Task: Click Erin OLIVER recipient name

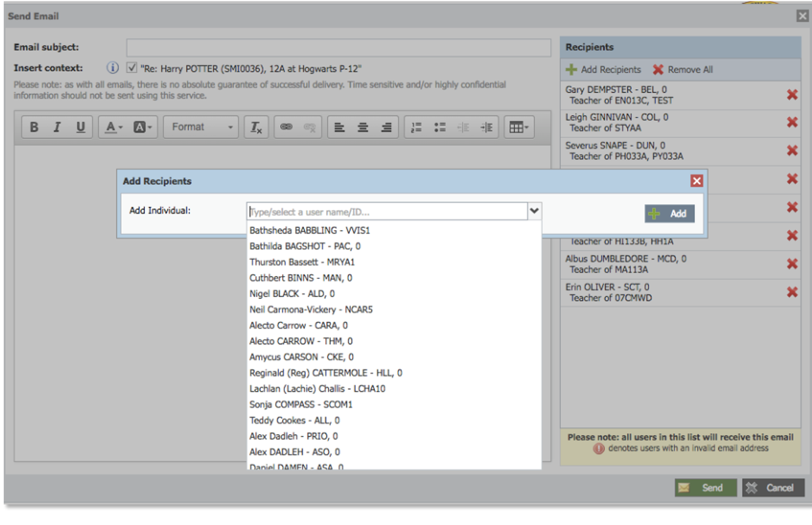Action: tap(608, 288)
